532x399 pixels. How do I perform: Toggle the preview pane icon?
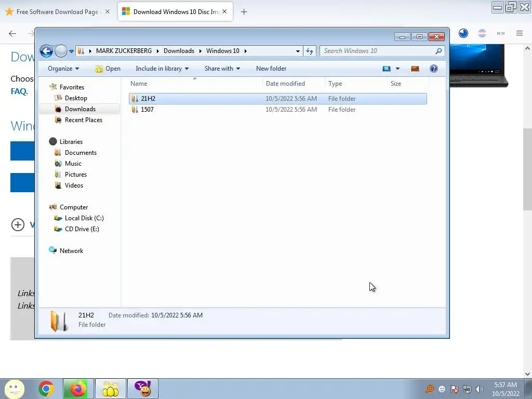415,69
